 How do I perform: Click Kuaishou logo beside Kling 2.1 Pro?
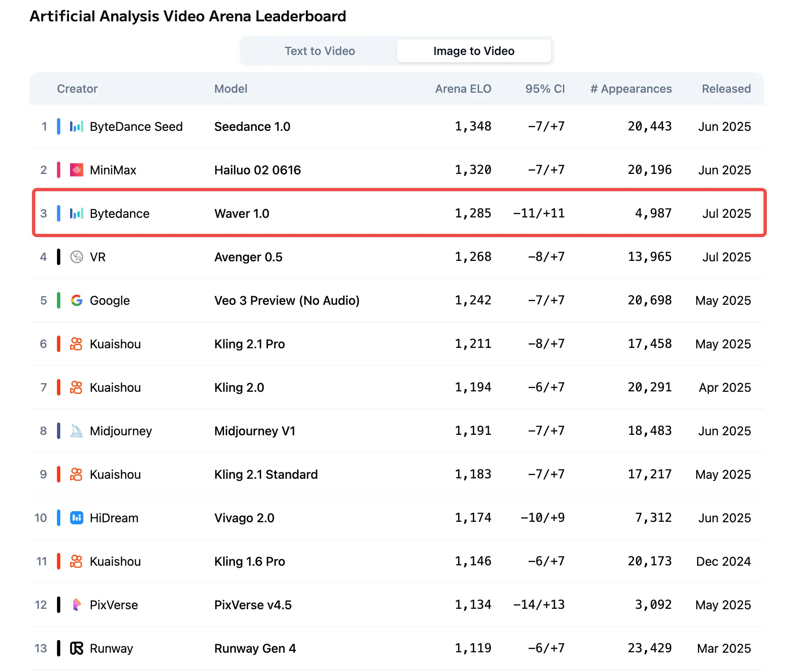[77, 344]
